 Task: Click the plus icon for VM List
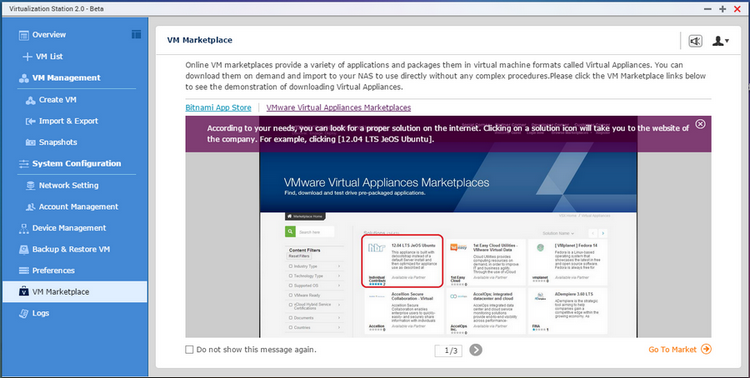27,56
